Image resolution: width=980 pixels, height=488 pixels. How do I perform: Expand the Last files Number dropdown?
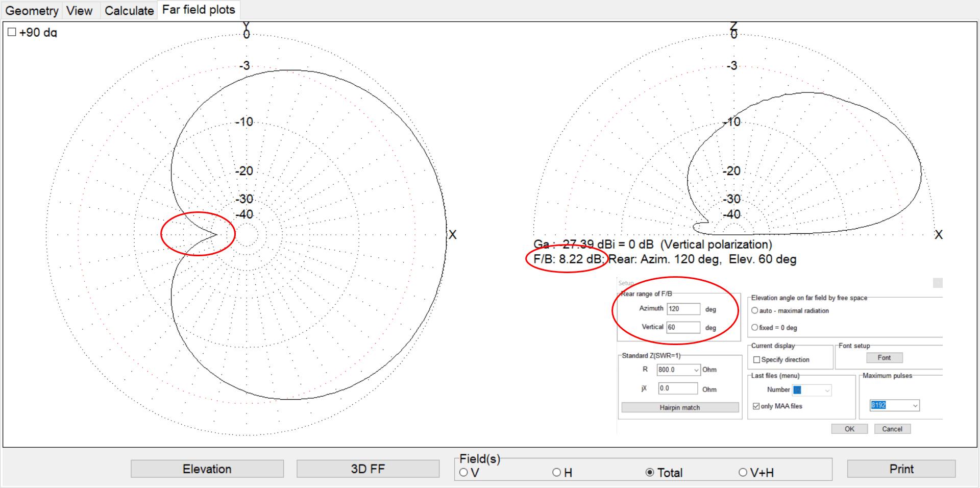click(x=827, y=391)
